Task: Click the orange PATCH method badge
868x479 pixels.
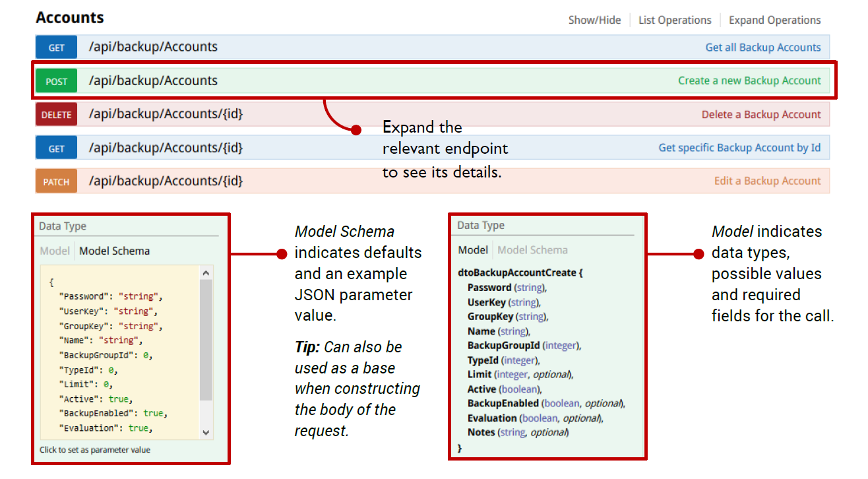Action: (x=57, y=181)
